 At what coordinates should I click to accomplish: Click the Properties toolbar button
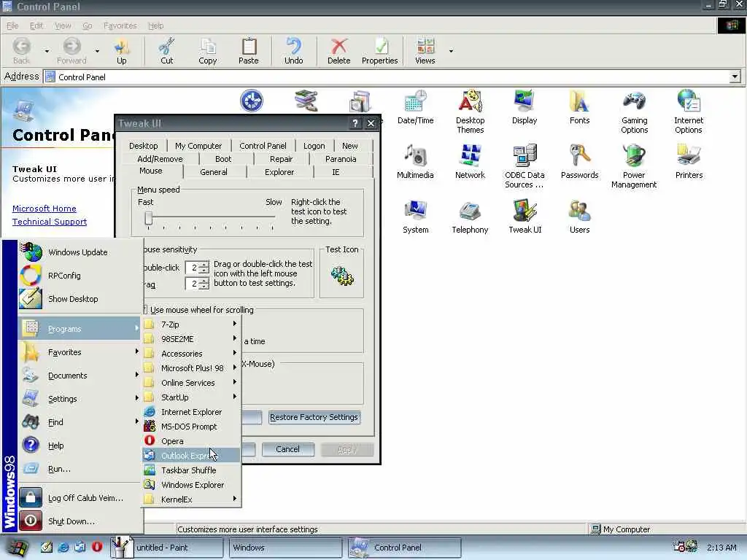(x=379, y=51)
